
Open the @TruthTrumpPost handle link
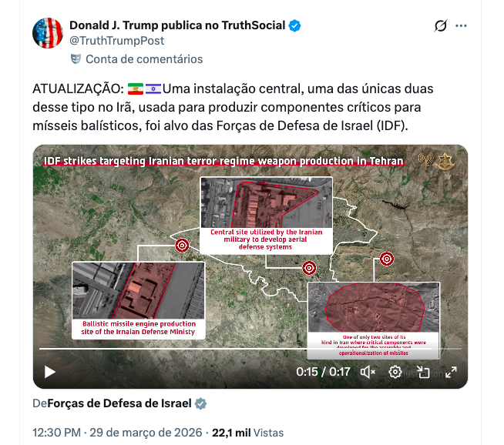pyautogui.click(x=117, y=41)
